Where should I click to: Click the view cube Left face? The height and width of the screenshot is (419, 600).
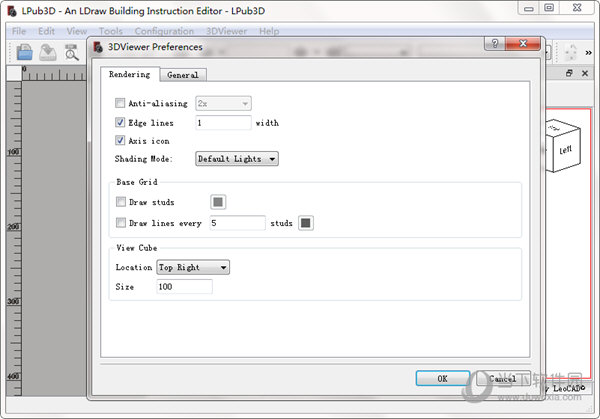point(566,149)
